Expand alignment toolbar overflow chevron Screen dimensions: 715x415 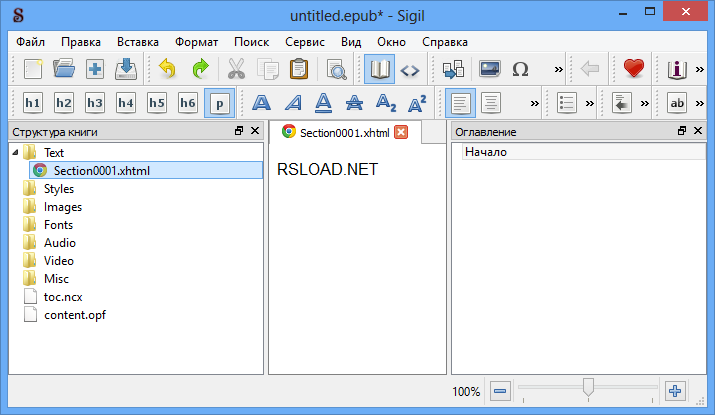pos(535,104)
